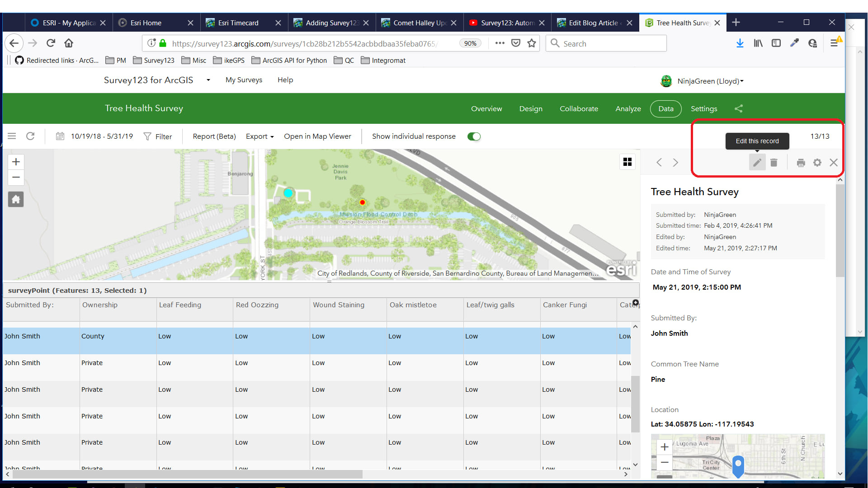The image size is (868, 488).
Task: Click the hamburger menu icon above the map
Action: 11,136
